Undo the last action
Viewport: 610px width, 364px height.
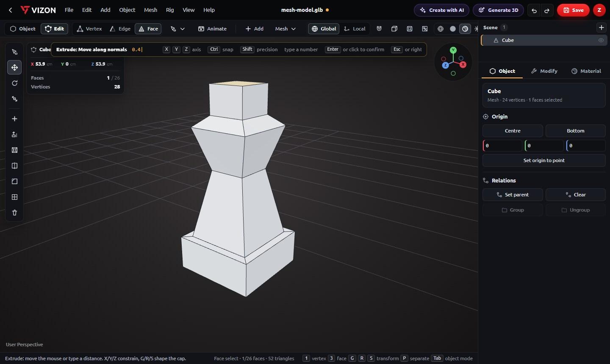click(x=534, y=10)
